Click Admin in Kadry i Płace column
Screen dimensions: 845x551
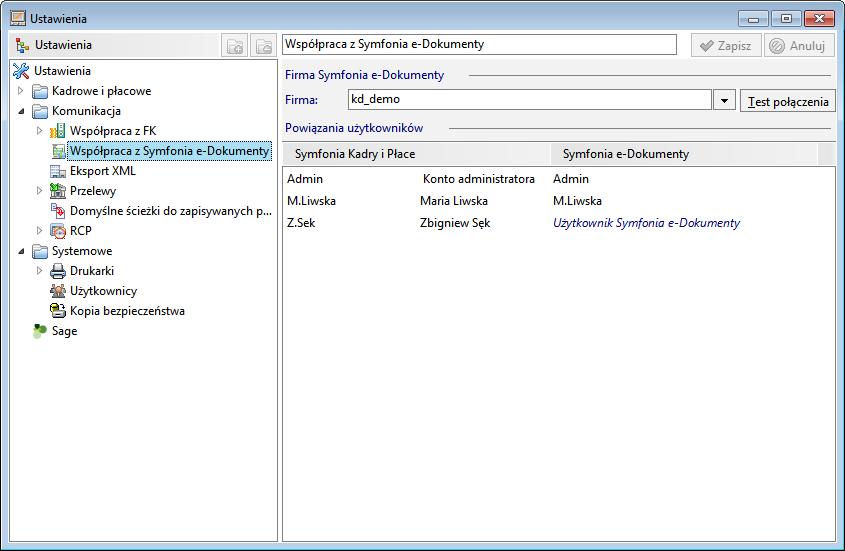[x=305, y=179]
